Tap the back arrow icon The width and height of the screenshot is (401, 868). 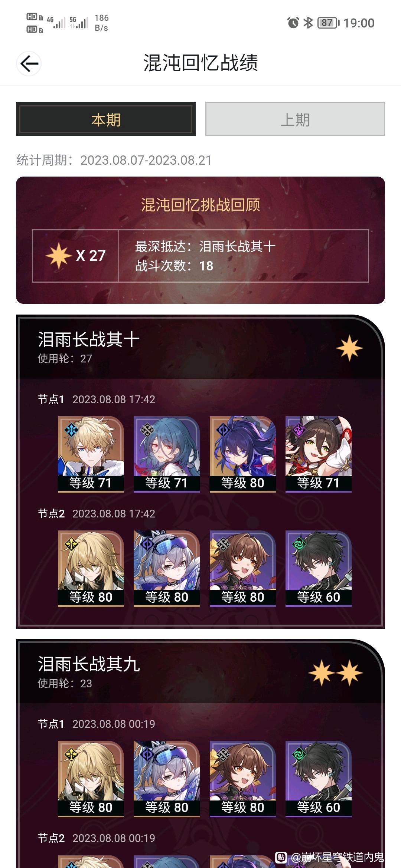coord(29,64)
